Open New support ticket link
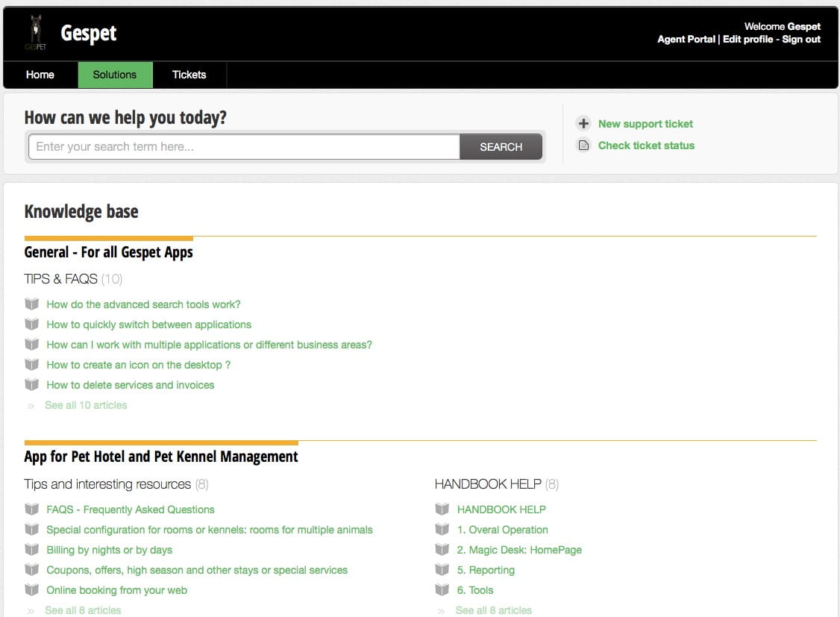Image resolution: width=840 pixels, height=617 pixels. [x=645, y=124]
